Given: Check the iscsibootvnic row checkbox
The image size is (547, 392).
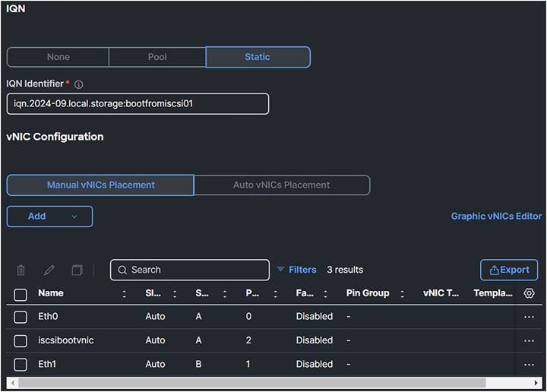Looking at the screenshot, I should click(x=21, y=340).
